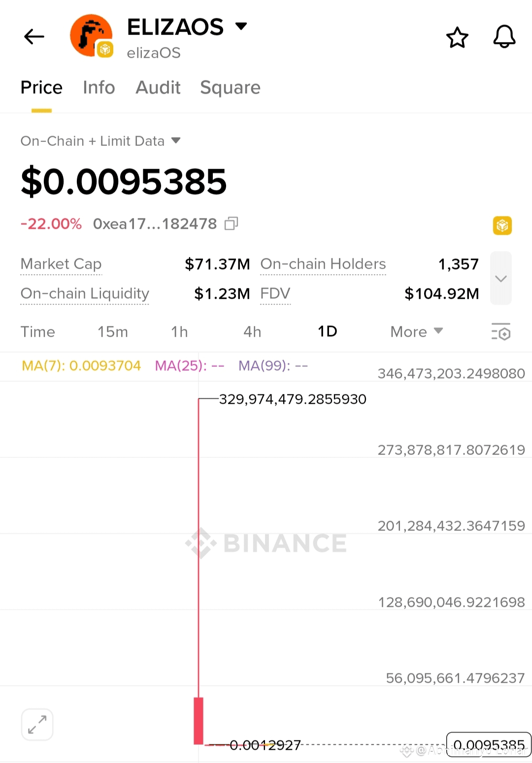Viewport: 532px width, 763px height.
Task: Tap the ELIZAOS token logo
Action: (92, 36)
